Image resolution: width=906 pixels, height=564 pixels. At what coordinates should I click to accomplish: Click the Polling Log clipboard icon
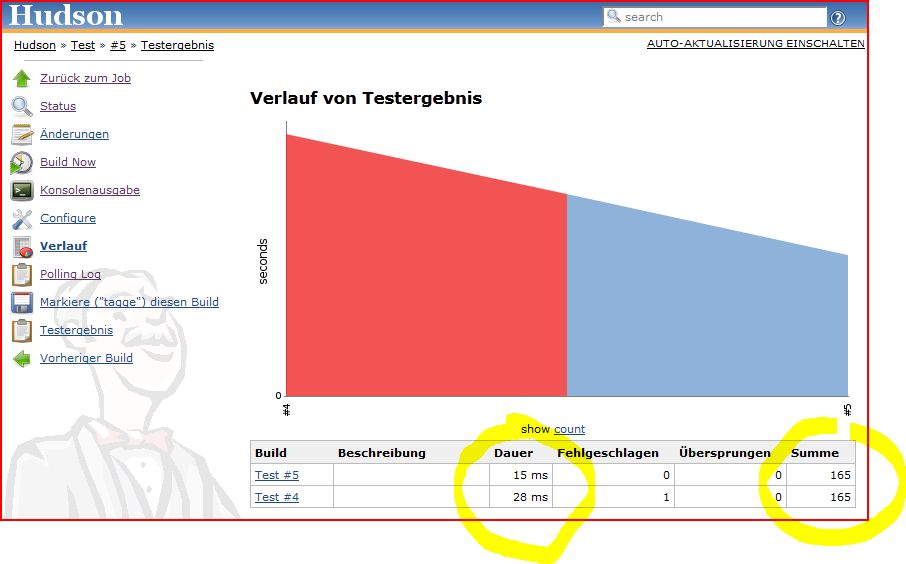pyautogui.click(x=22, y=274)
